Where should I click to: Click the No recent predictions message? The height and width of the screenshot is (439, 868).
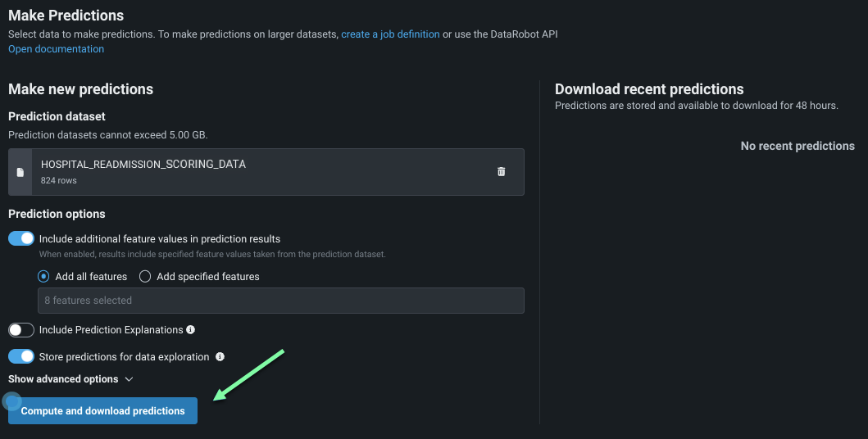(797, 146)
